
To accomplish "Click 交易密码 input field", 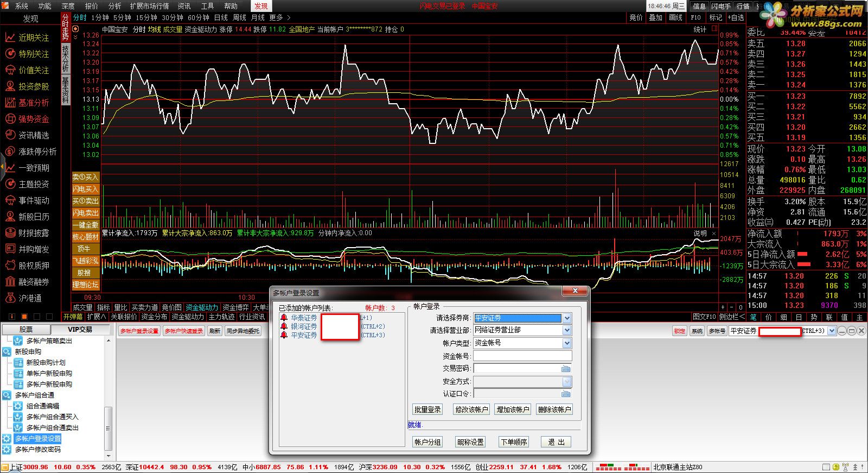I will click(522, 369).
